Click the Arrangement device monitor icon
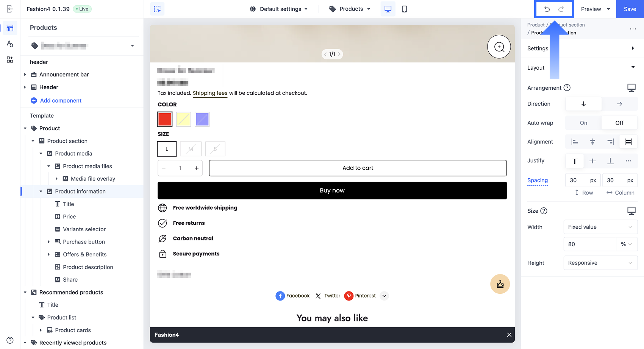 click(631, 88)
